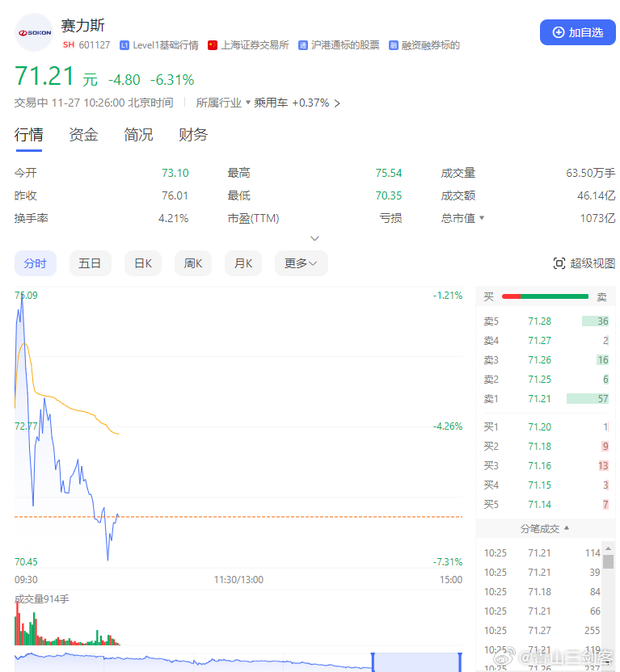Click the 成交量 value 63.50万手
Screen dimensions: 620x672
590,173
